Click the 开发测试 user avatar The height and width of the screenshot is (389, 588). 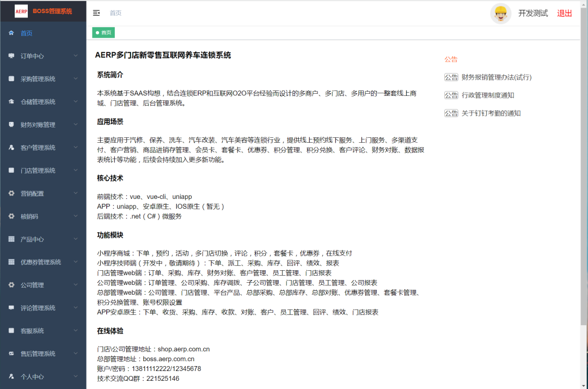[500, 13]
